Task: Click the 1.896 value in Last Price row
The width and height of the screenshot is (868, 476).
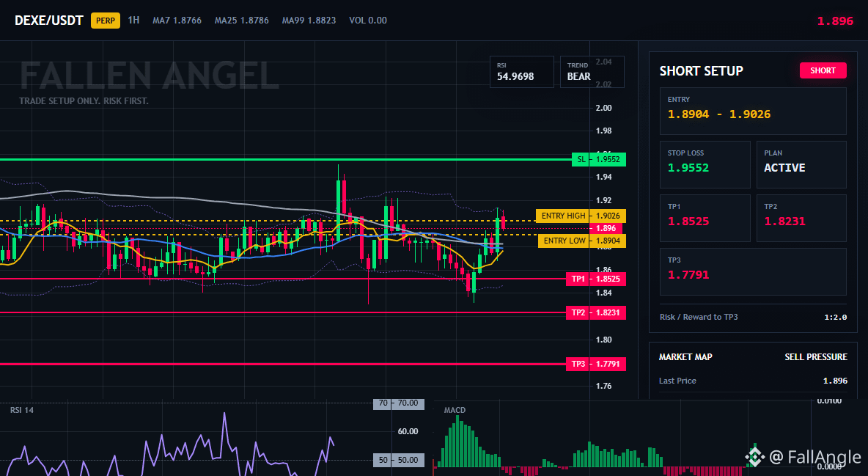Action: click(835, 381)
